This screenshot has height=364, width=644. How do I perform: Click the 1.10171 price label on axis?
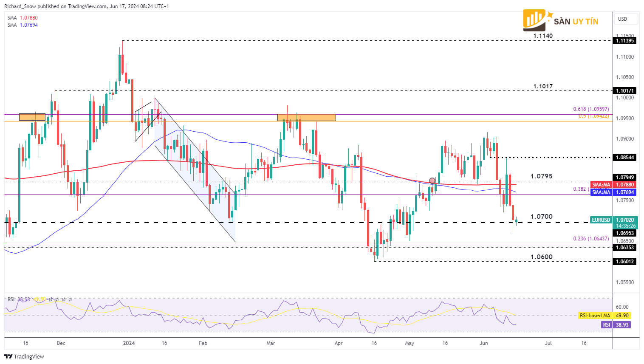click(625, 91)
